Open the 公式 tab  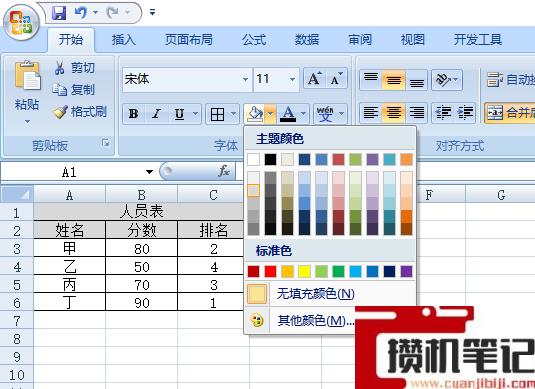[254, 40]
